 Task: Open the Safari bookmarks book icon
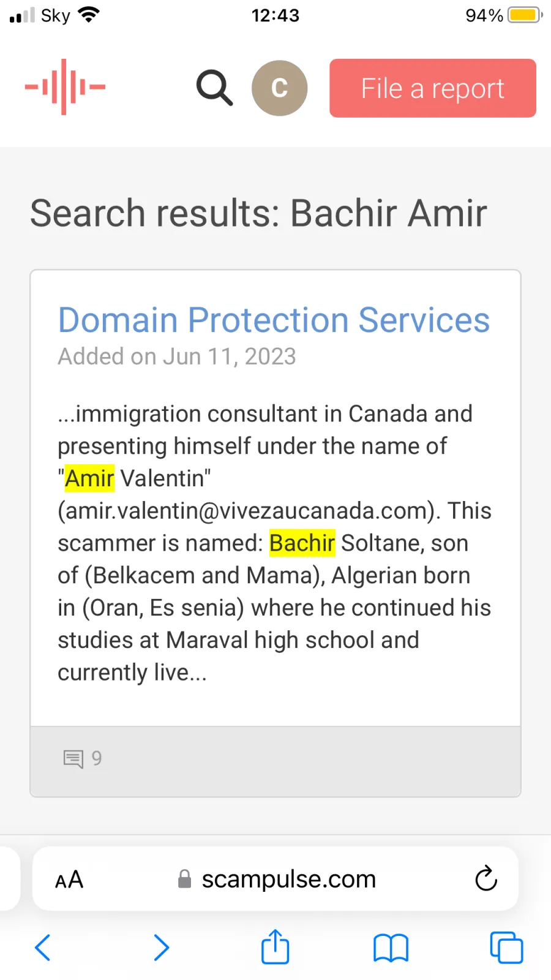coord(391,948)
